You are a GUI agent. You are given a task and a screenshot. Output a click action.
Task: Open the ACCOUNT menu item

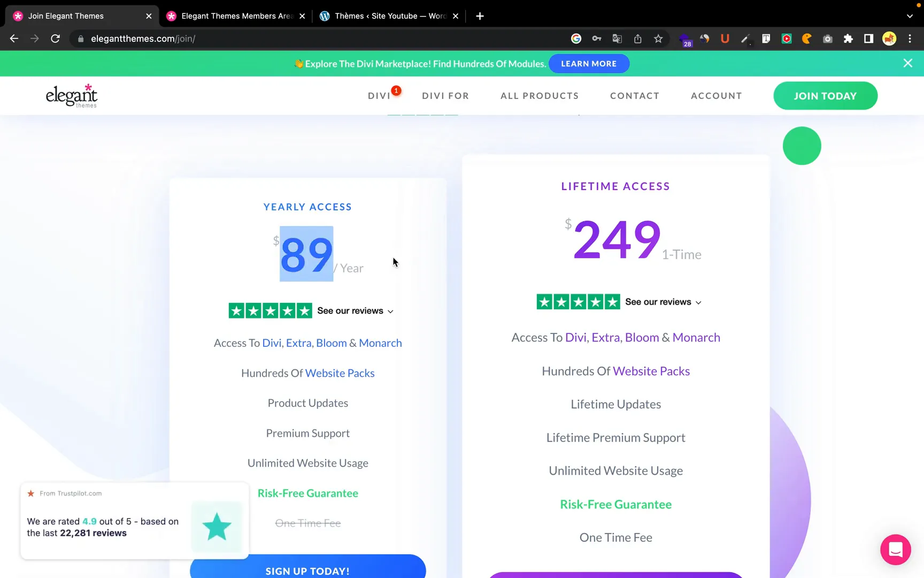tap(717, 96)
